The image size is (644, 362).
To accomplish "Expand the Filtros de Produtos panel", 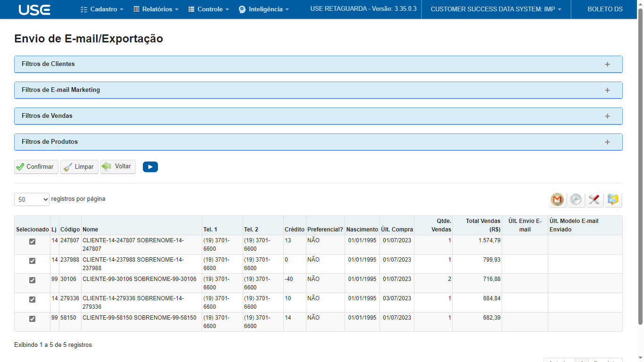I will coord(318,142).
